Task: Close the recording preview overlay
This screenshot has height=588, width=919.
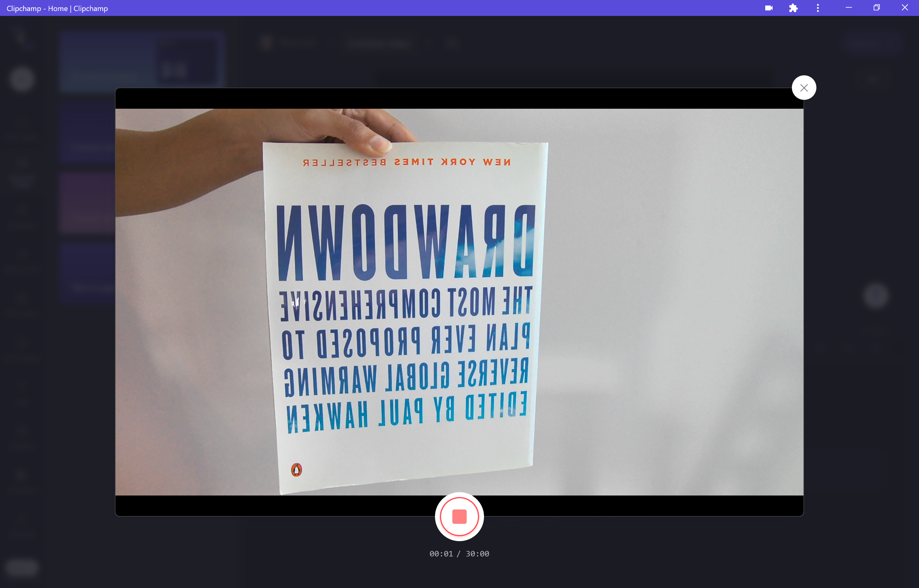Action: tap(804, 87)
